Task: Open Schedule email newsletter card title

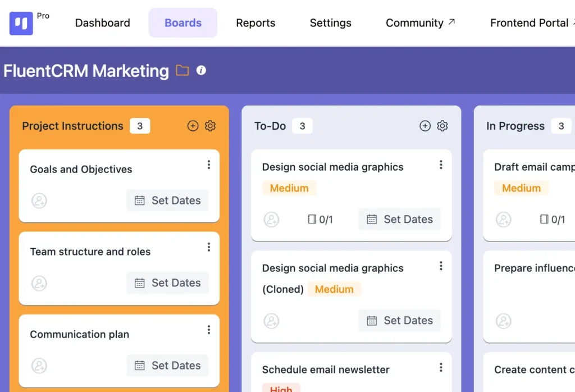Action: click(x=326, y=370)
